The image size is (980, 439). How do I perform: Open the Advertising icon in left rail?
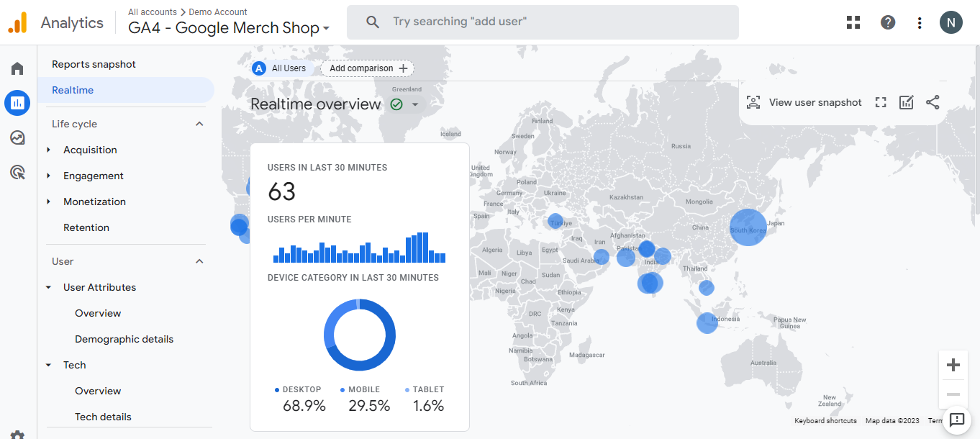coord(17,172)
